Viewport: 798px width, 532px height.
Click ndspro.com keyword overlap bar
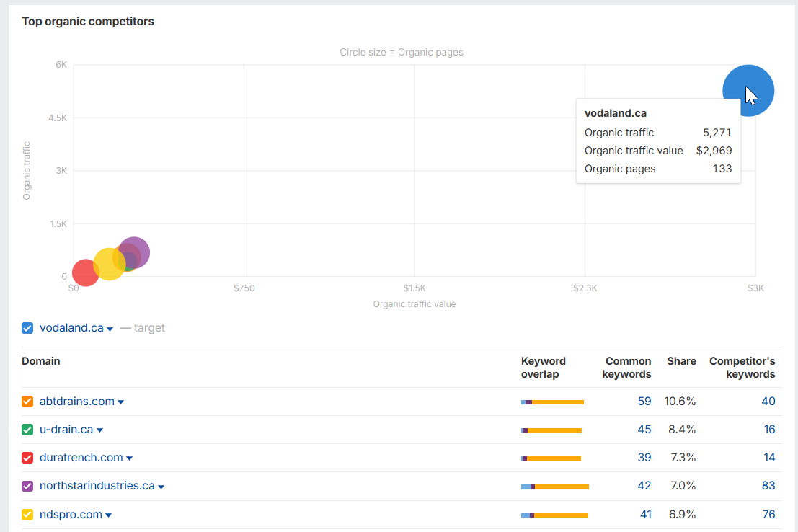554,515
